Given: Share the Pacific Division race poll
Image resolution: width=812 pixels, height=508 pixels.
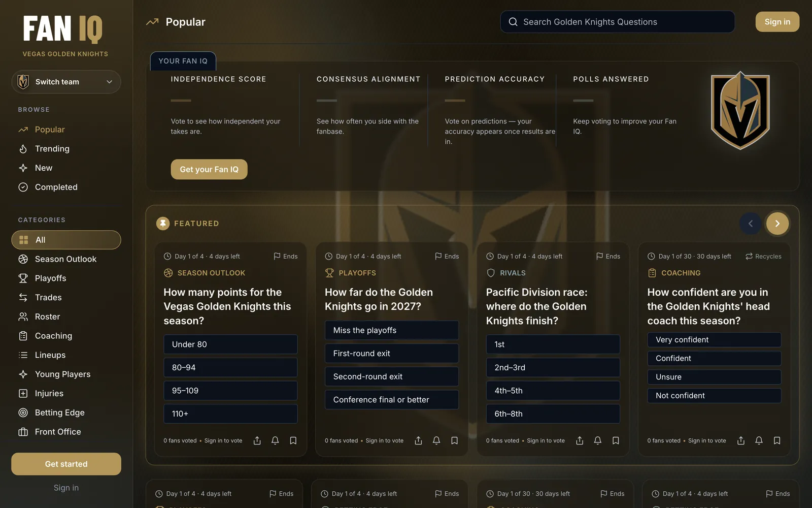Looking at the screenshot, I should tap(580, 440).
